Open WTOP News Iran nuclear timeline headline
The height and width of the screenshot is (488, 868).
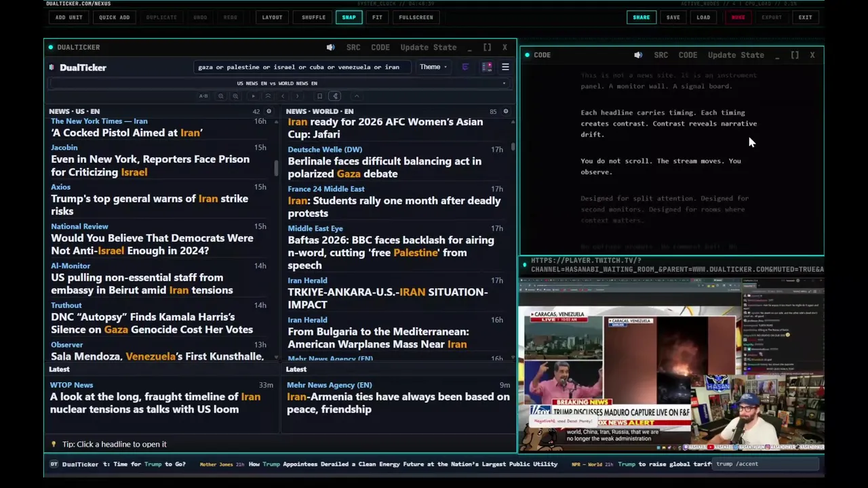[x=155, y=403]
